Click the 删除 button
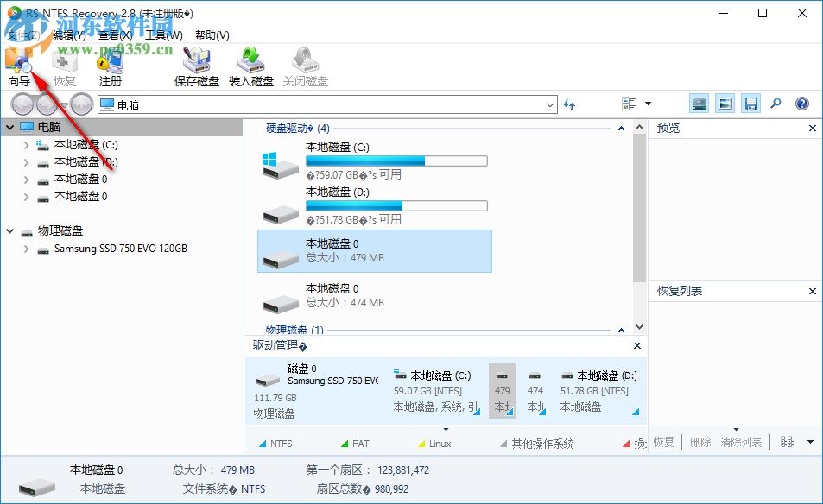Screen dimensions: 823x504 pyautogui.click(x=701, y=442)
